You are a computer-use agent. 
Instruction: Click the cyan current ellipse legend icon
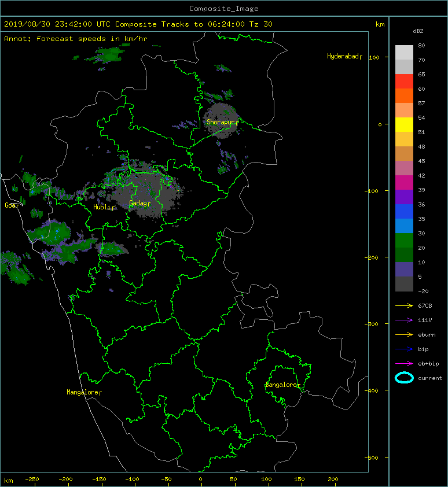click(404, 378)
